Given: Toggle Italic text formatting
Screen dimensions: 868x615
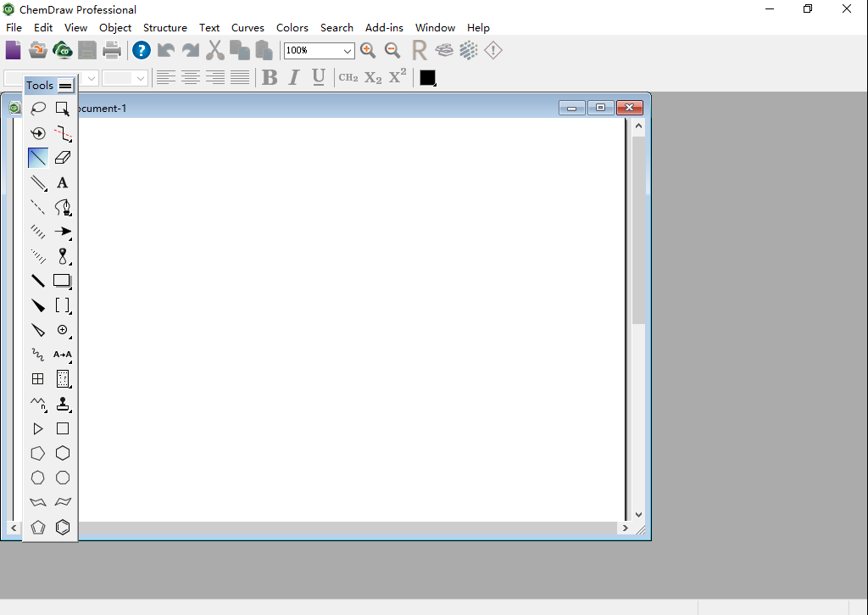Looking at the screenshot, I should 294,78.
